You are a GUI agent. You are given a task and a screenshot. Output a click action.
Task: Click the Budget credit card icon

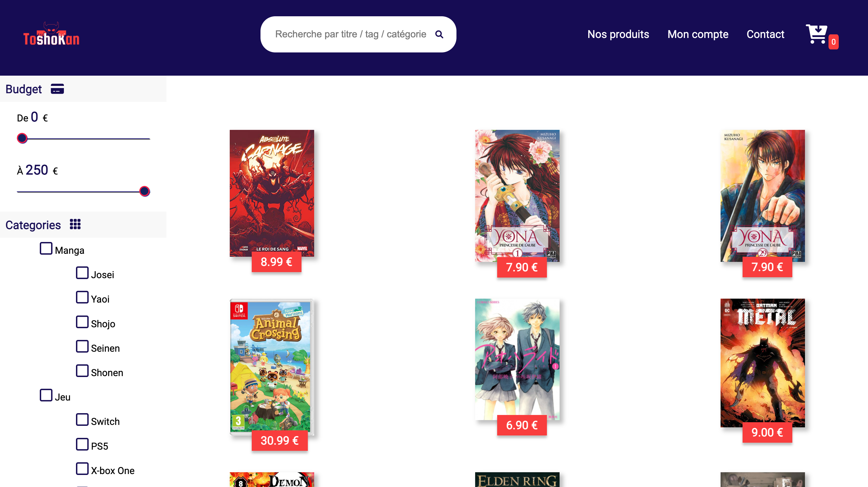click(57, 89)
